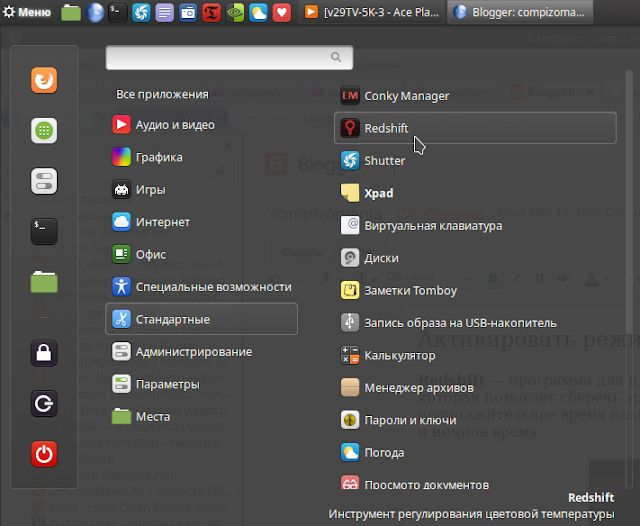Open the Администрирование category

pos(202,351)
